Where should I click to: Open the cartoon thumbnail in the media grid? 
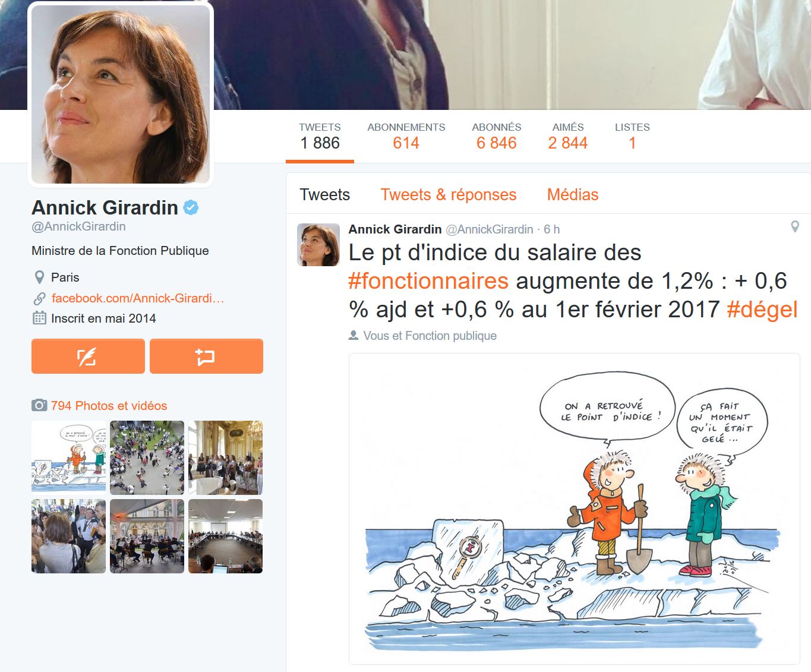pos(68,456)
